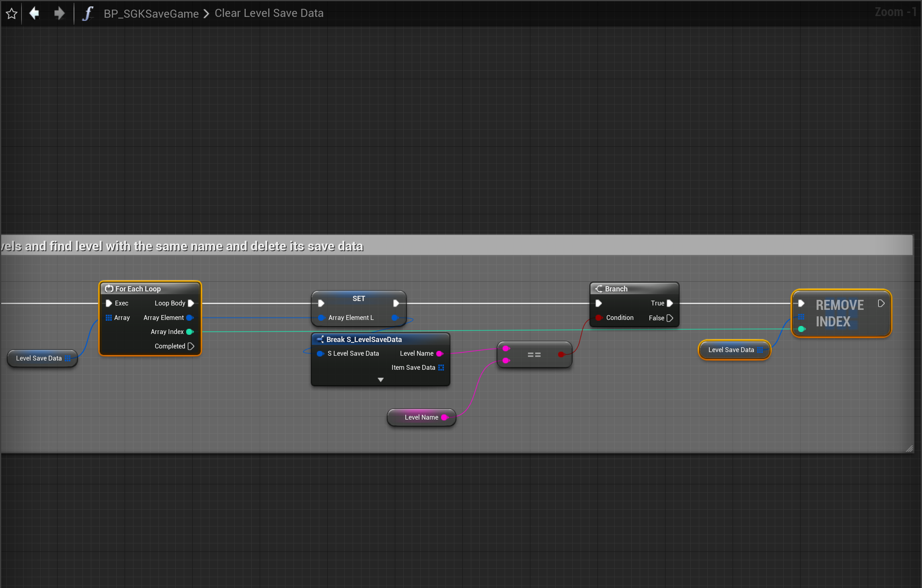Image resolution: width=922 pixels, height=588 pixels.
Task: Click the green Array Index output pin
Action: point(190,332)
